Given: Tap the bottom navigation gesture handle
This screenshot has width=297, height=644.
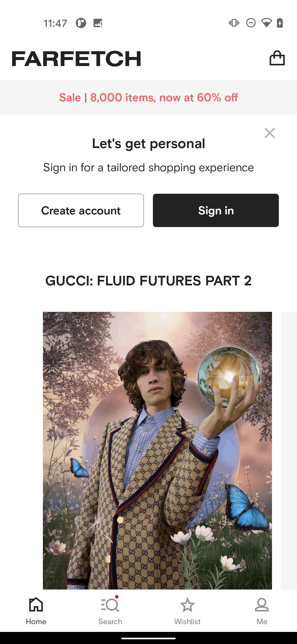Looking at the screenshot, I should coord(148,638).
